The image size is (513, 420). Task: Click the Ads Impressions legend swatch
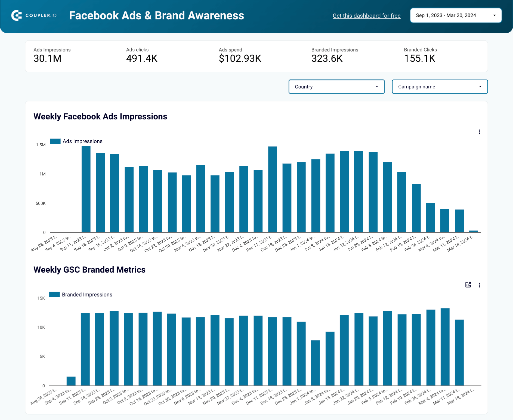coord(55,141)
